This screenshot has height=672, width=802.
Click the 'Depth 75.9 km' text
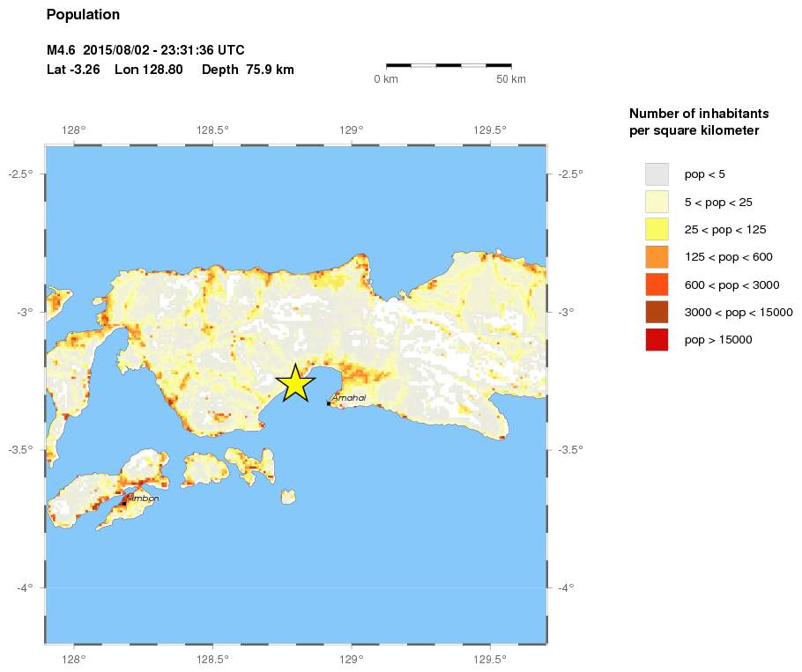(248, 70)
